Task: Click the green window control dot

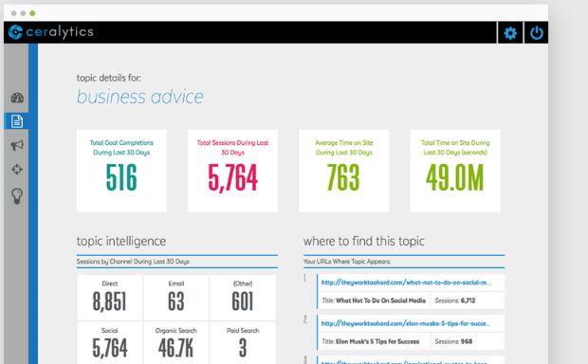Action: click(x=32, y=13)
